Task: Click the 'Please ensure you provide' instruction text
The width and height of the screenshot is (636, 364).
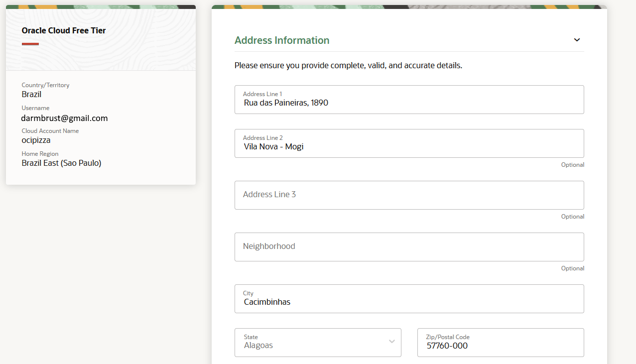Action: click(x=348, y=65)
